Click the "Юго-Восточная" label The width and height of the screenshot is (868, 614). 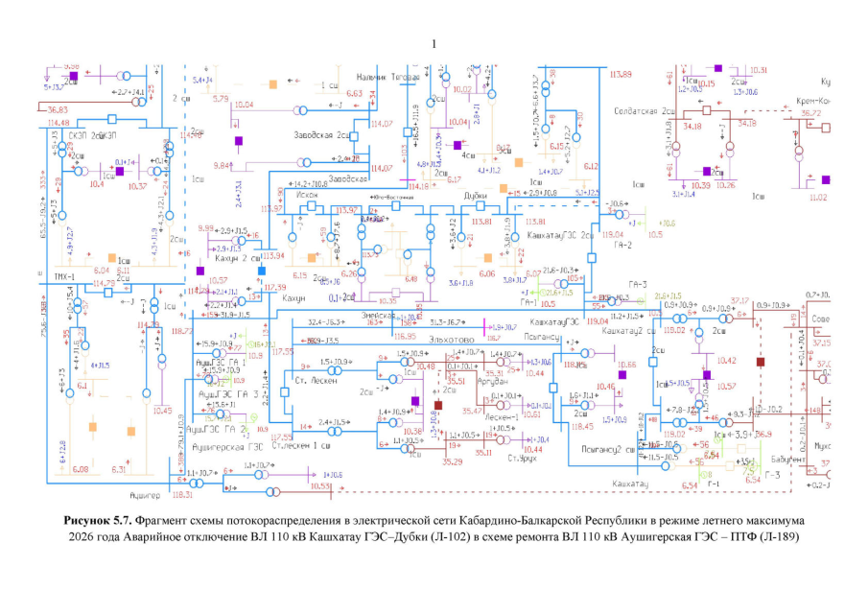[x=393, y=197]
